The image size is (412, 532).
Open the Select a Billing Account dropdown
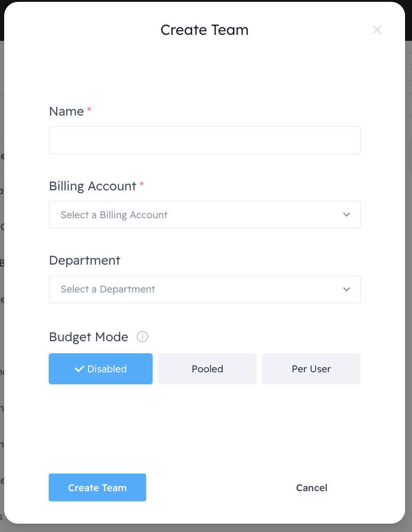point(205,214)
